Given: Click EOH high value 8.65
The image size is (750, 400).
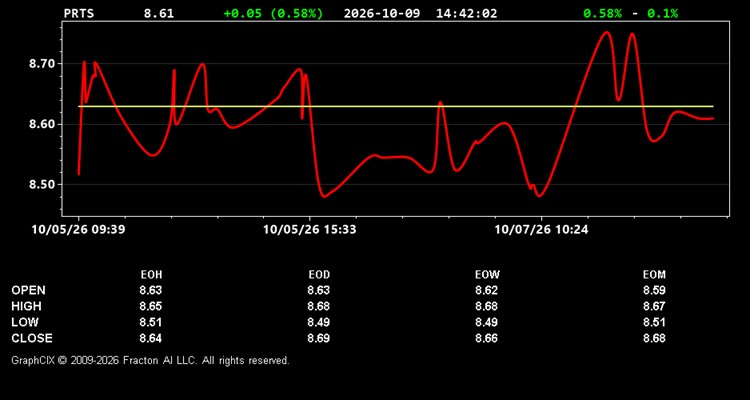Looking at the screenshot, I should [151, 306].
